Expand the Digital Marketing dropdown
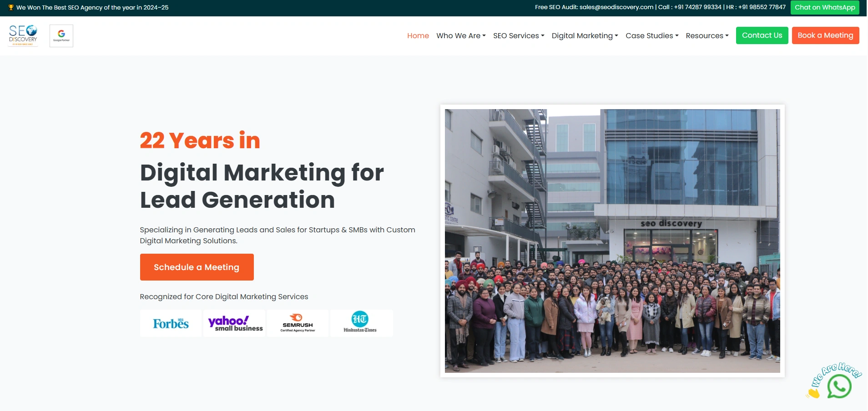Screen dimensions: 868x411 (584, 35)
